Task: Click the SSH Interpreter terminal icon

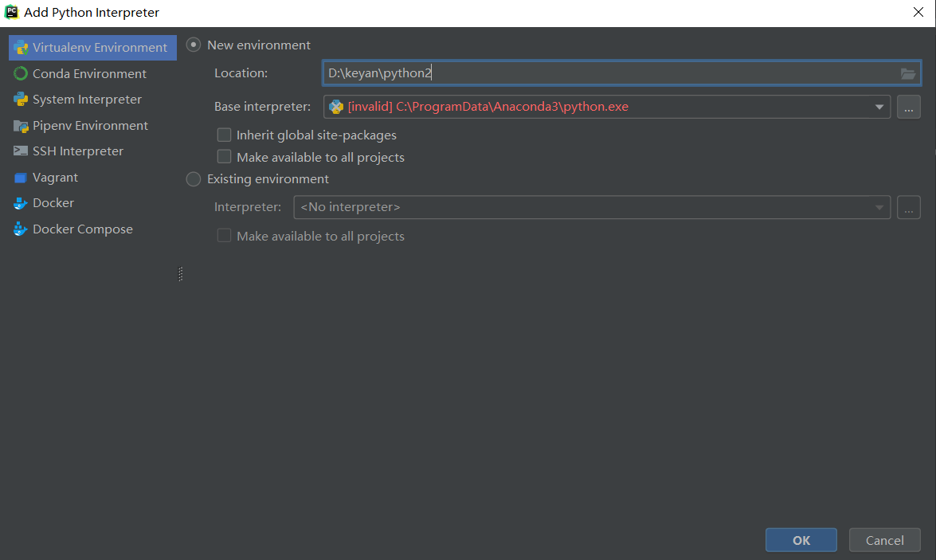Action: coord(21,151)
